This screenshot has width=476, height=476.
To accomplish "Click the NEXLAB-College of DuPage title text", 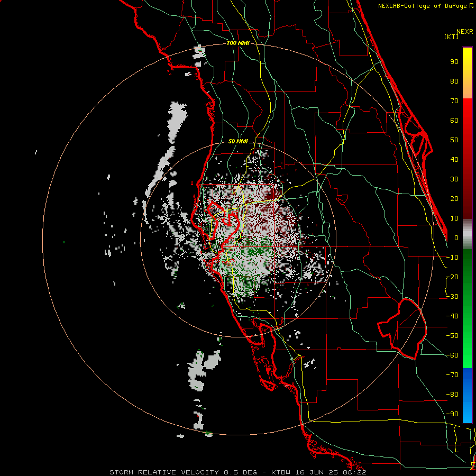I will (x=425, y=6).
